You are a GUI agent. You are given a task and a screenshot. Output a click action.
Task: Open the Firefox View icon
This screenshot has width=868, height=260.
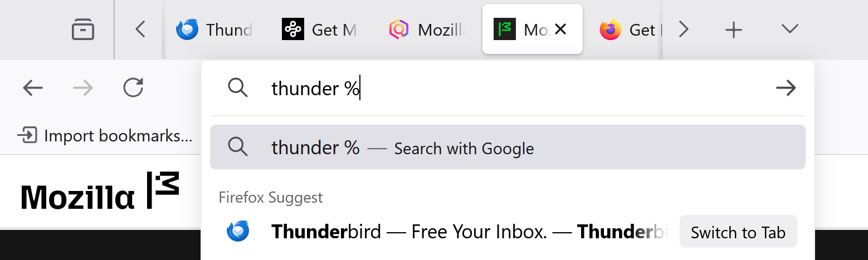pyautogui.click(x=83, y=30)
